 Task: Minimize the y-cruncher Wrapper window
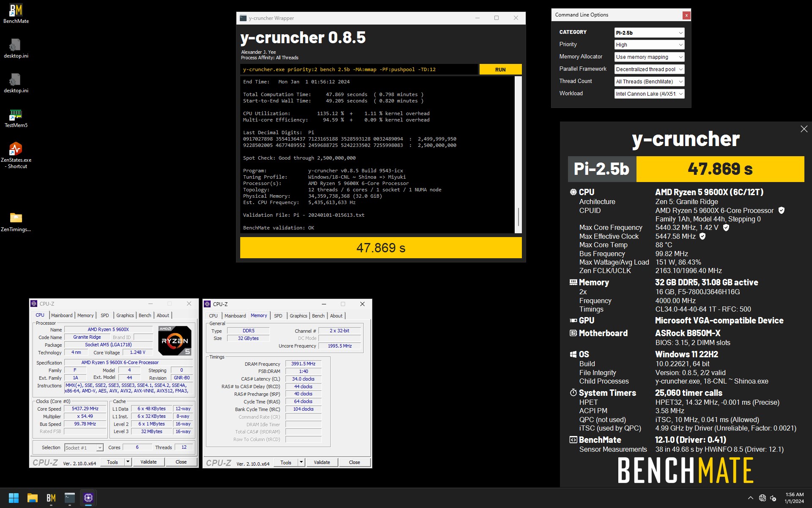[x=477, y=18]
